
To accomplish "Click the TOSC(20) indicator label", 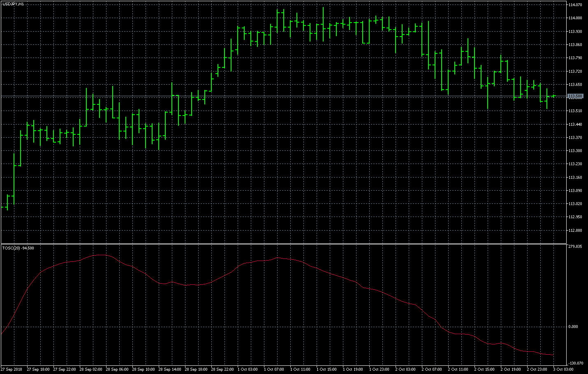I will tap(18, 248).
